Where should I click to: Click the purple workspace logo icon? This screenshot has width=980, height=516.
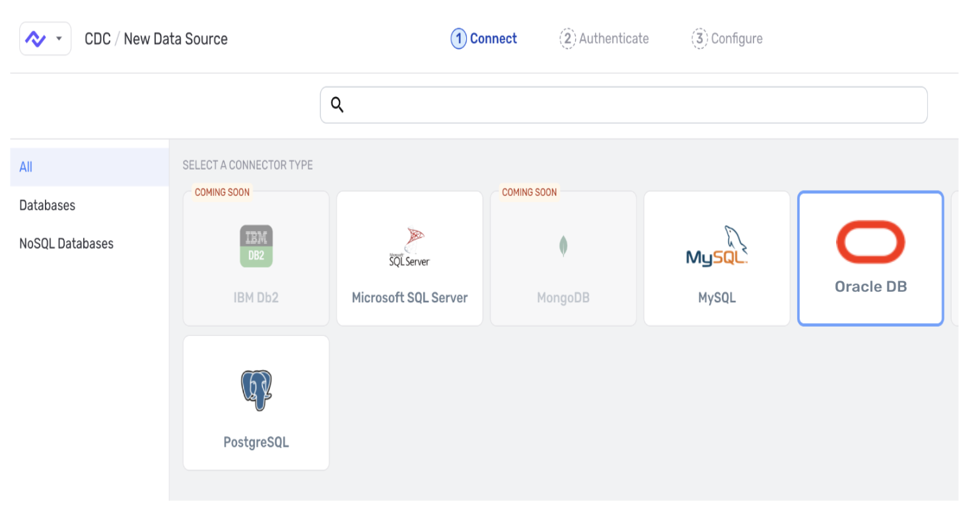(36, 39)
